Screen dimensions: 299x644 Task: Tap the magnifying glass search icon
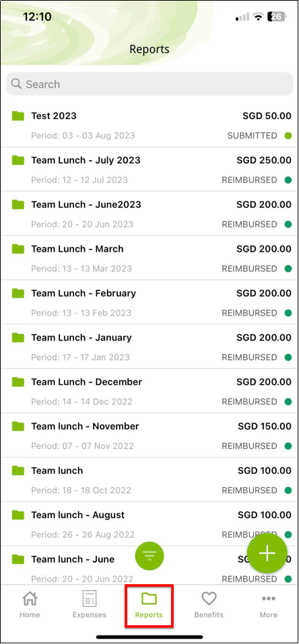click(16, 84)
